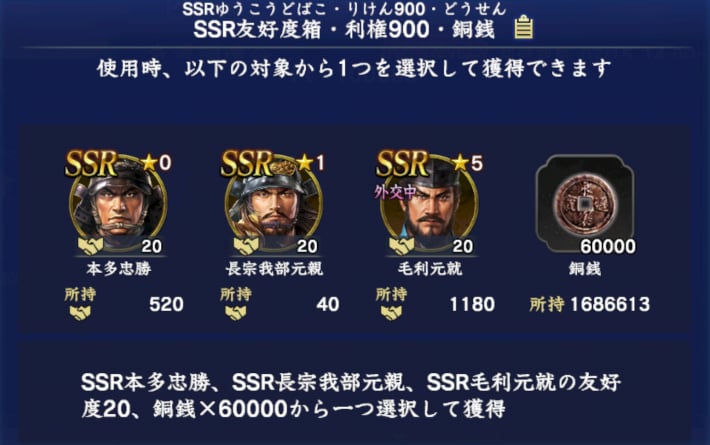Click the owned handshake icon showing 520

click(x=80, y=312)
